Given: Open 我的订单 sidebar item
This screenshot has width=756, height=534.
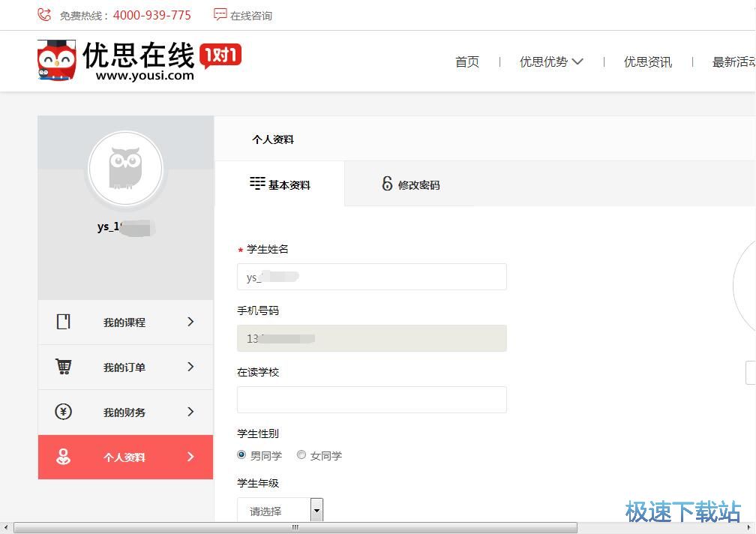Looking at the screenshot, I should click(x=125, y=367).
